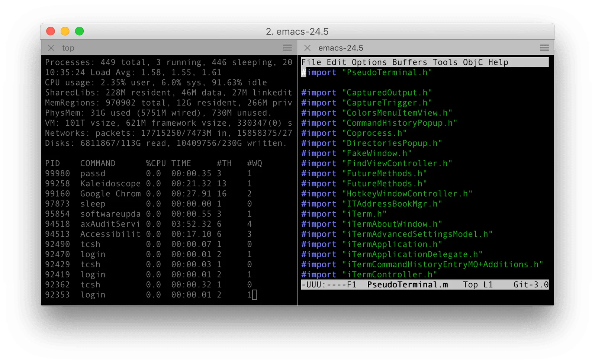Open the Options menu in emacs
The image size is (595, 364).
tap(369, 62)
